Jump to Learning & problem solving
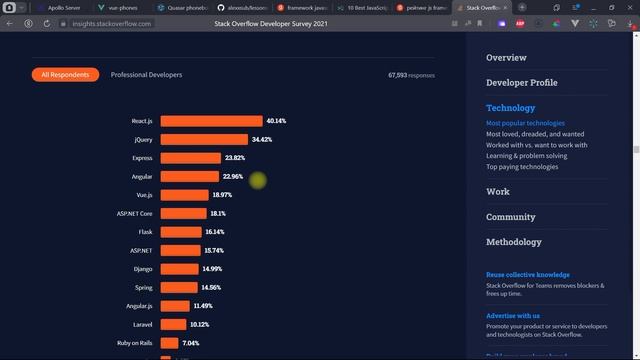The image size is (640, 360). [x=526, y=156]
